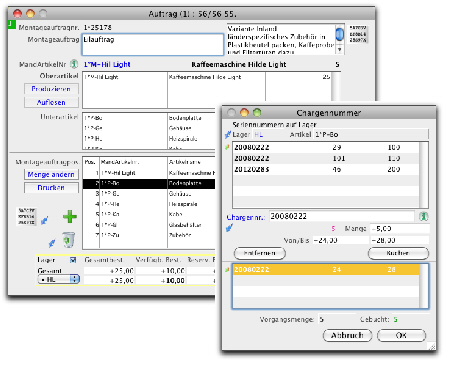Image resolution: width=454 pixels, height=366 pixels.
Task: Click the Menge ändern button
Action: (x=51, y=174)
